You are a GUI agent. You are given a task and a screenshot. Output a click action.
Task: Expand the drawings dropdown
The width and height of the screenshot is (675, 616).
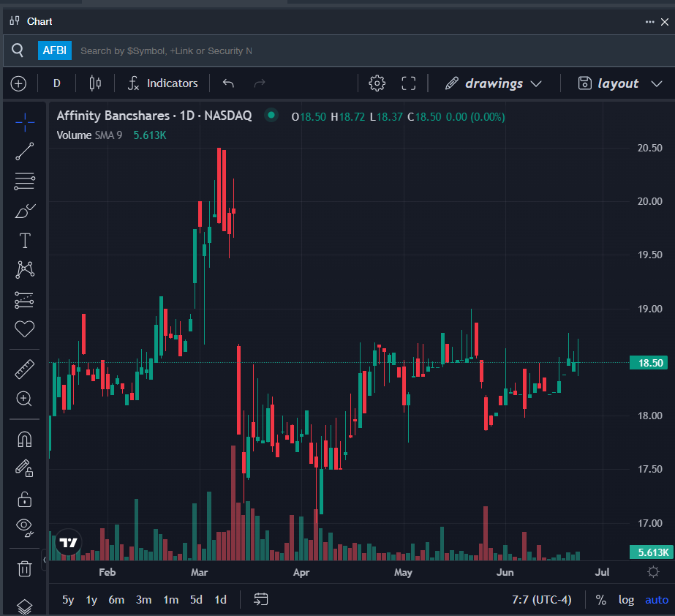click(x=494, y=83)
